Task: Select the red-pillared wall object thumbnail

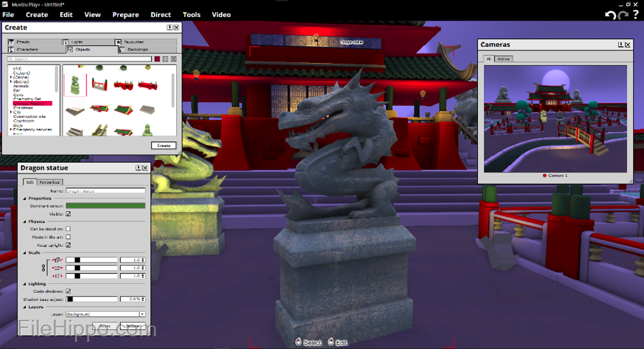Action: click(x=99, y=85)
